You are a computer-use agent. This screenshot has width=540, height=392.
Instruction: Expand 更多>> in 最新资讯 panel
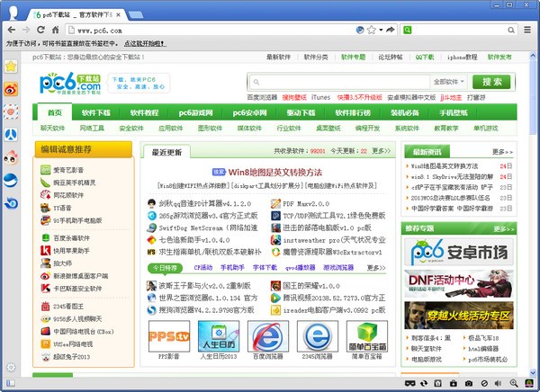[502, 152]
